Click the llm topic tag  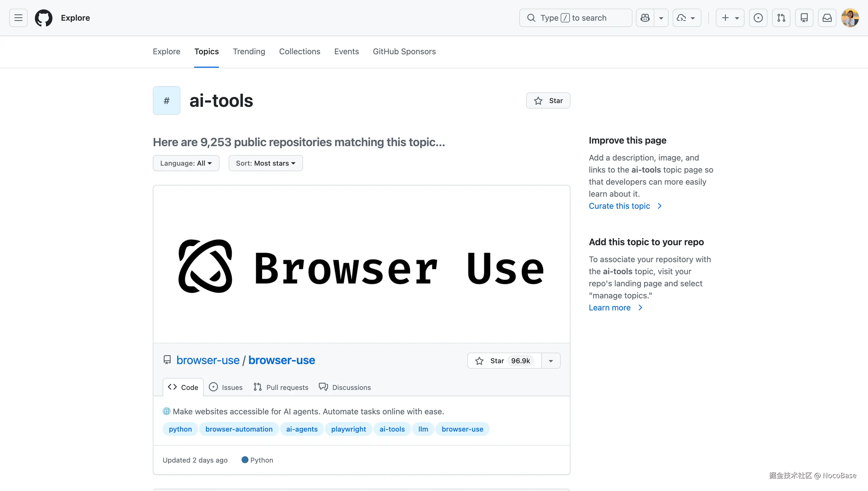click(x=423, y=429)
